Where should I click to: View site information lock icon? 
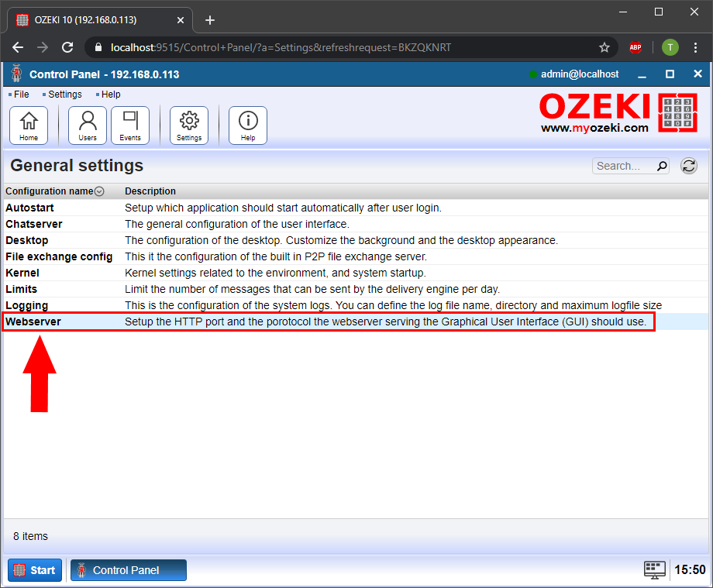pyautogui.click(x=98, y=47)
